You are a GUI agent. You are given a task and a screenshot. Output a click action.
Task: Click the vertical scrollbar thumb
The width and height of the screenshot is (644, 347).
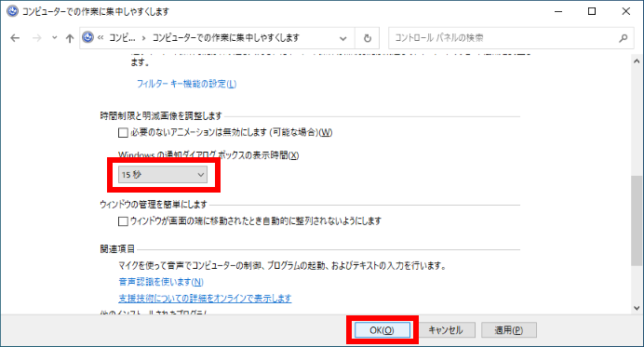coord(637,220)
